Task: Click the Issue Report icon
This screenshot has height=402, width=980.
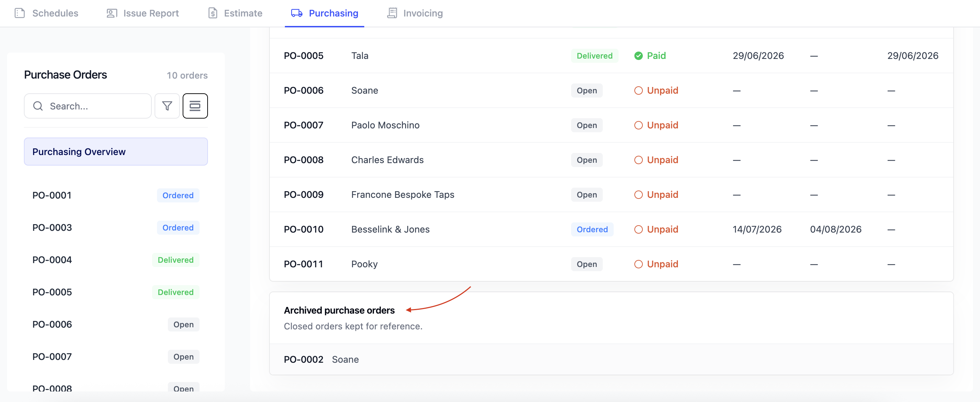Action: pyautogui.click(x=112, y=13)
